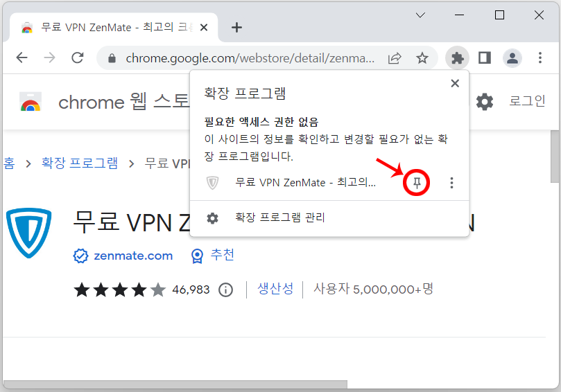The height and width of the screenshot is (392, 561).
Task: Click the gear icon beside 확장 프로그램 관리
Action: 212,218
